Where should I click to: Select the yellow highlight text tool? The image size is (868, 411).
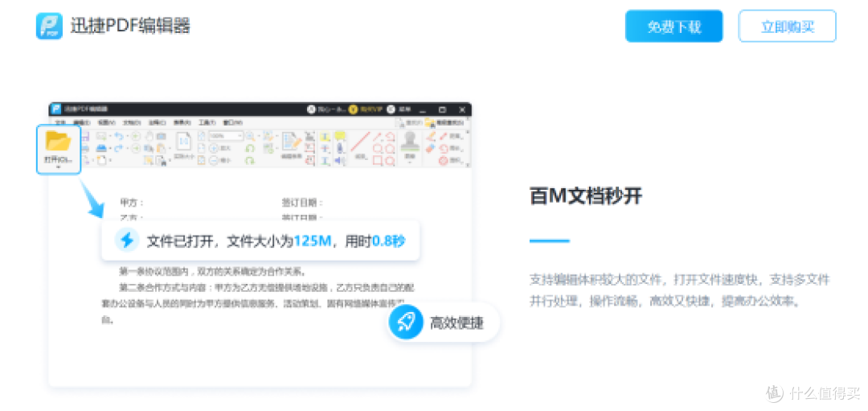point(325,136)
